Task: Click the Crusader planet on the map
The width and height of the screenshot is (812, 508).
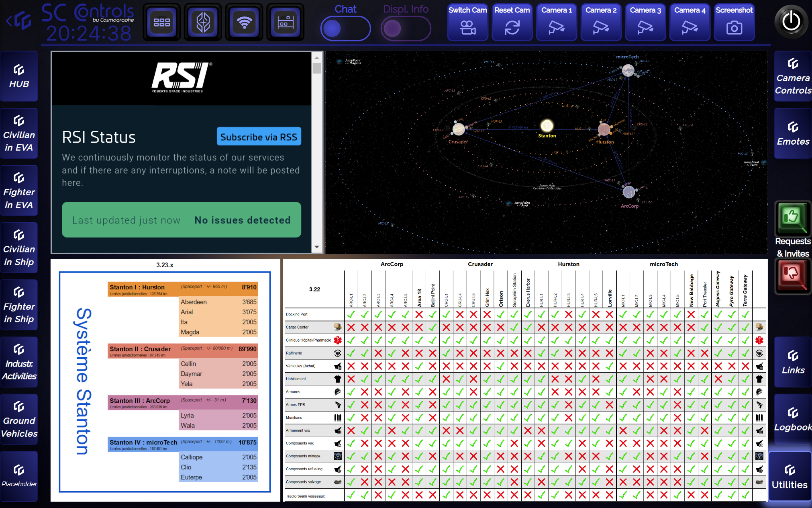Action: tap(458, 129)
